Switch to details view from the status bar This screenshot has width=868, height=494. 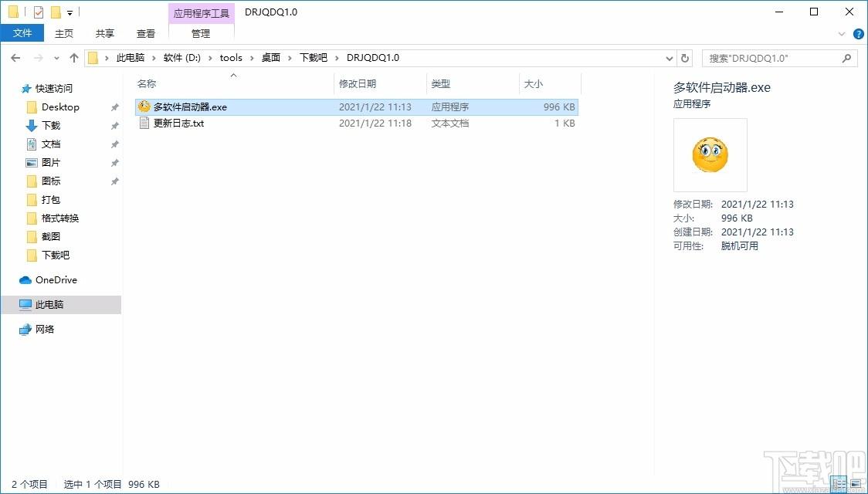tap(839, 484)
